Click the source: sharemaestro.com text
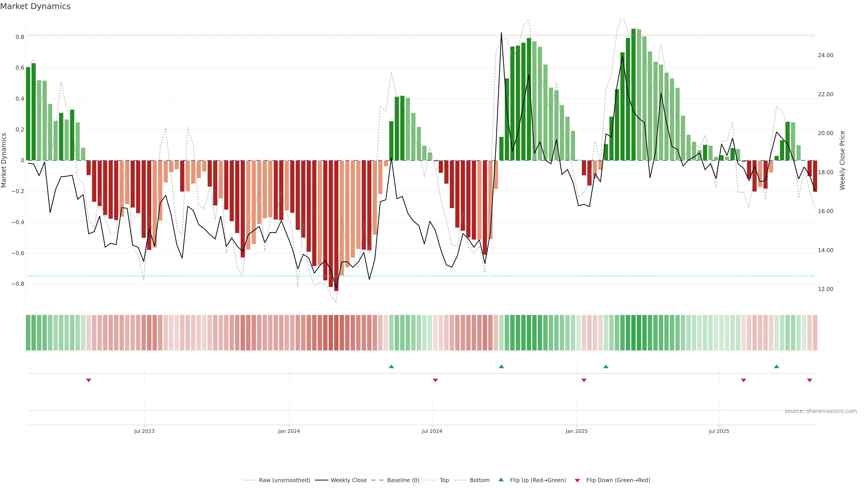The image size is (868, 488). [821, 411]
